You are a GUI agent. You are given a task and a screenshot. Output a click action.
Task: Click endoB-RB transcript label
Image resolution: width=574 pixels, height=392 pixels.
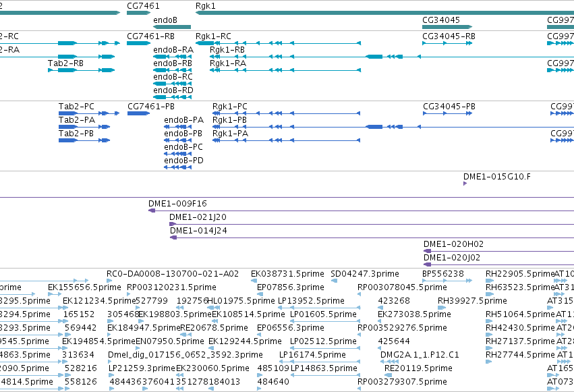click(173, 63)
